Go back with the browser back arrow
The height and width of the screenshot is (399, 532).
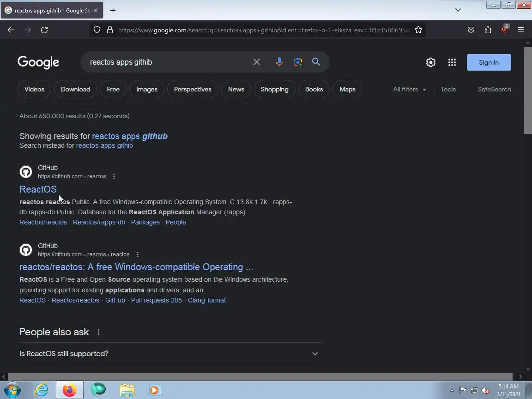click(11, 30)
